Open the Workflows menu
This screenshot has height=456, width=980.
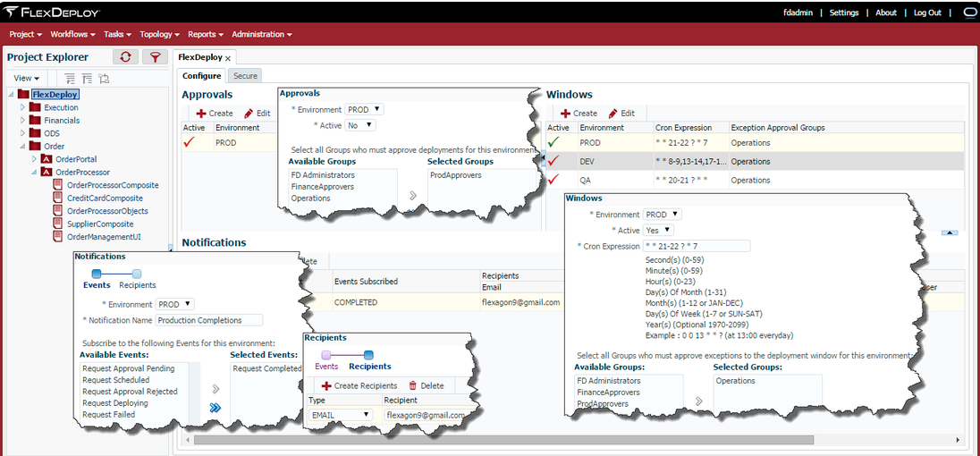72,34
